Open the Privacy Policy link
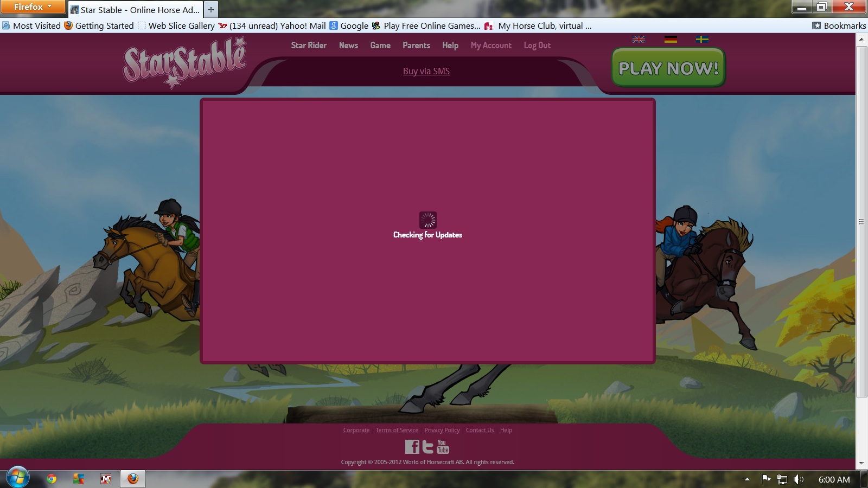Image resolution: width=868 pixels, height=488 pixels. 442,430
